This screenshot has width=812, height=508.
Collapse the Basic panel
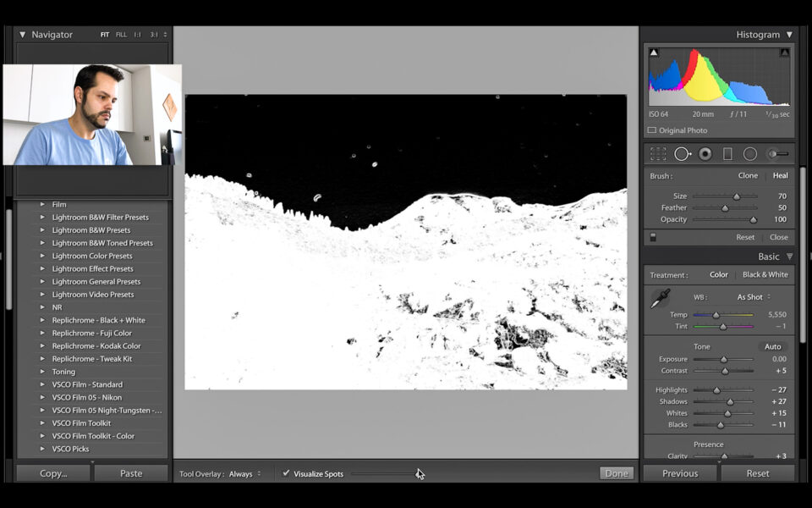(x=789, y=256)
